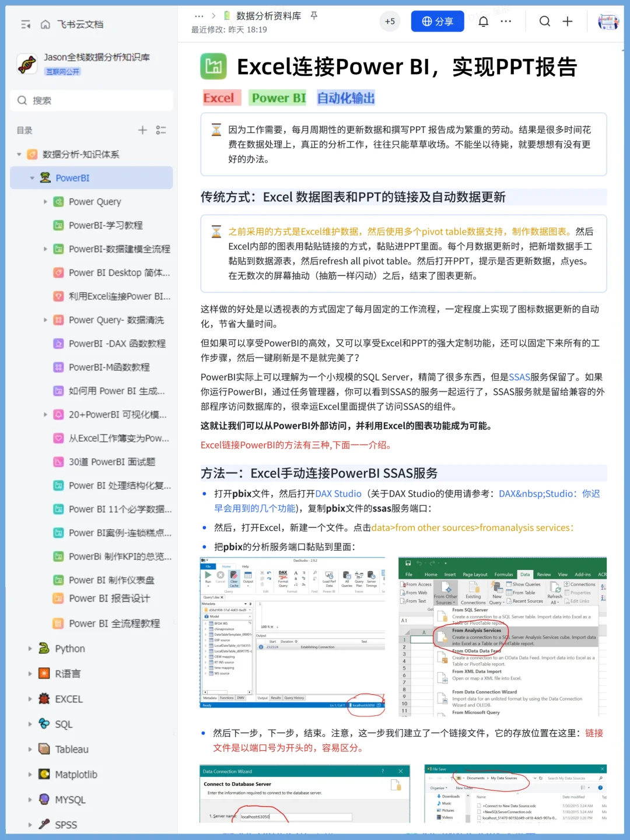
Task: Click the 互联网公开 tag
Action: click(63, 72)
